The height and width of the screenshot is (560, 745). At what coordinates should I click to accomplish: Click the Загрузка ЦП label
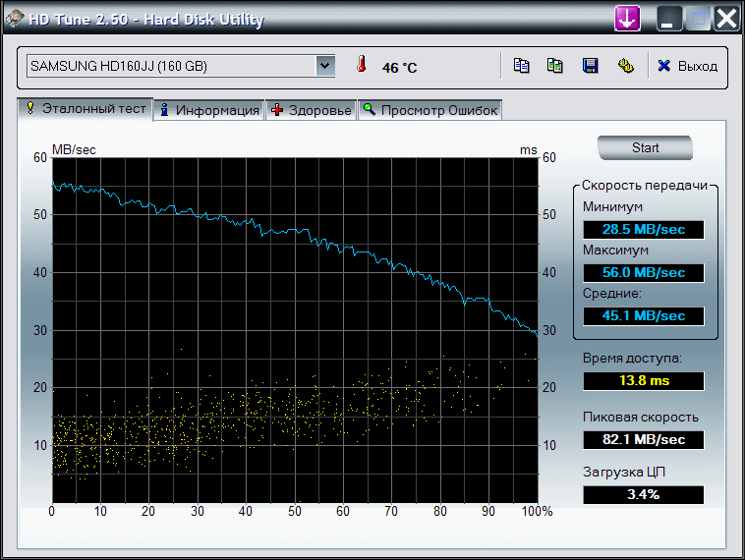pyautogui.click(x=624, y=473)
